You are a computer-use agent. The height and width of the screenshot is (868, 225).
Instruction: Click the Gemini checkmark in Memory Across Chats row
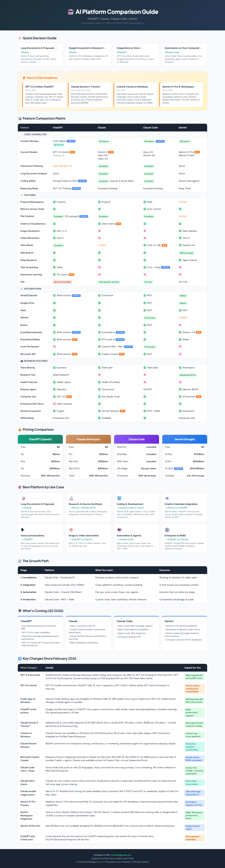[180, 209]
